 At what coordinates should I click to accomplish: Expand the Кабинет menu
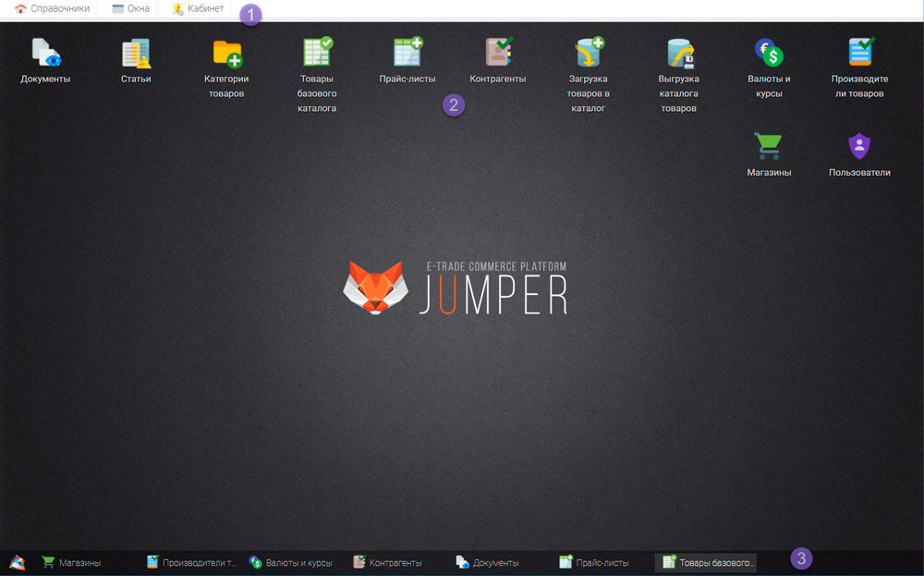point(198,8)
